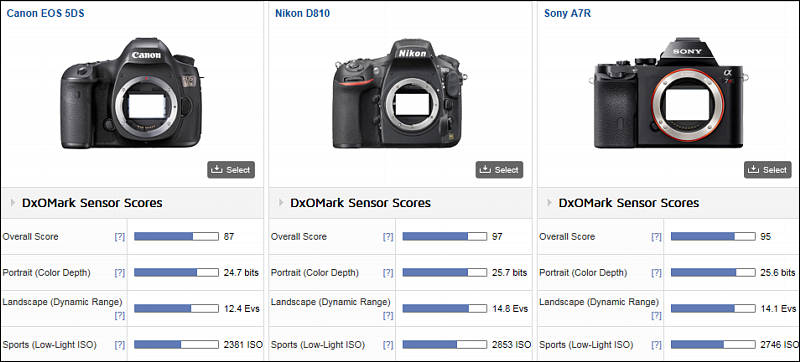Viewport: 800px width, 362px height.
Task: Collapse Canon DxOMark Sensor Scores section arrow
Action: click(13, 203)
